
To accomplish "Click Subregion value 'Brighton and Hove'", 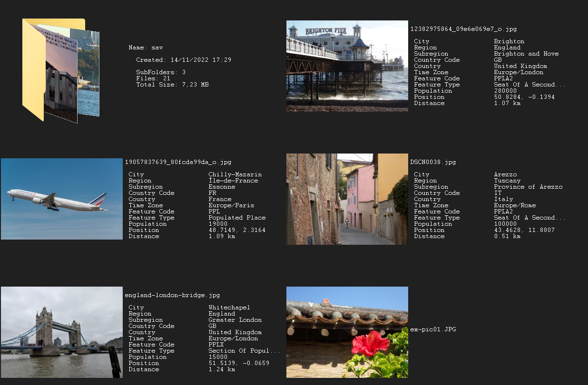I will click(x=526, y=54).
